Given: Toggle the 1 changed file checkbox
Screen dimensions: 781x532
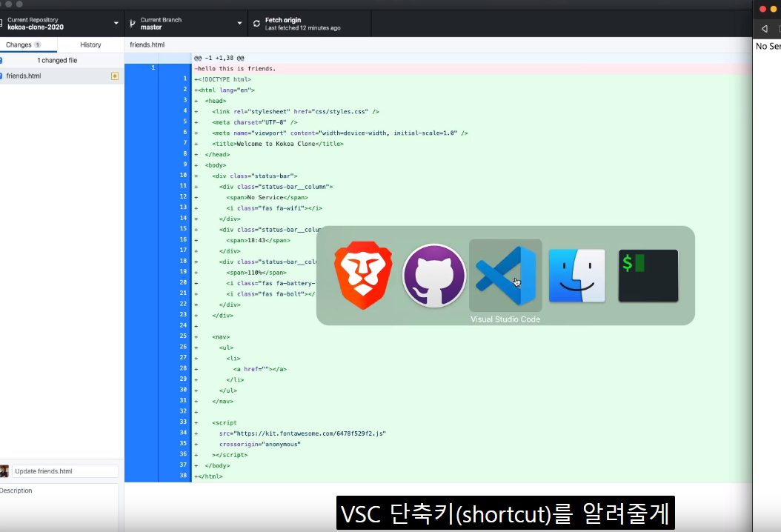Looking at the screenshot, I should 1,60.
